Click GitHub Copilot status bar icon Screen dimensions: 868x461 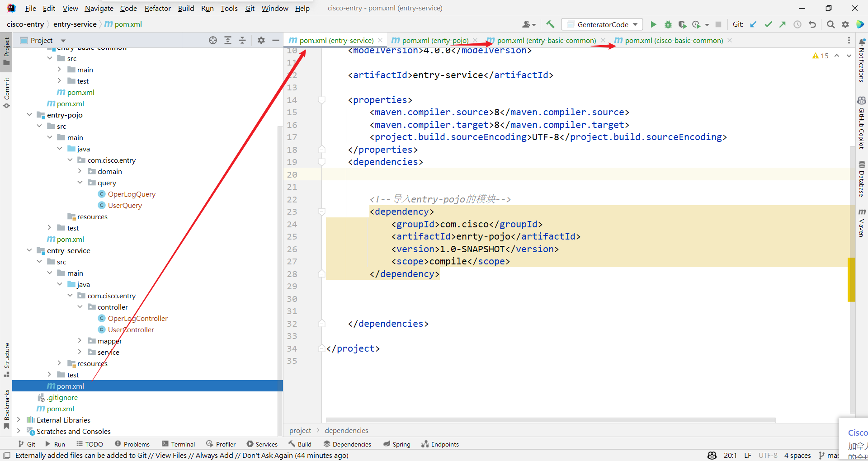tap(712, 455)
